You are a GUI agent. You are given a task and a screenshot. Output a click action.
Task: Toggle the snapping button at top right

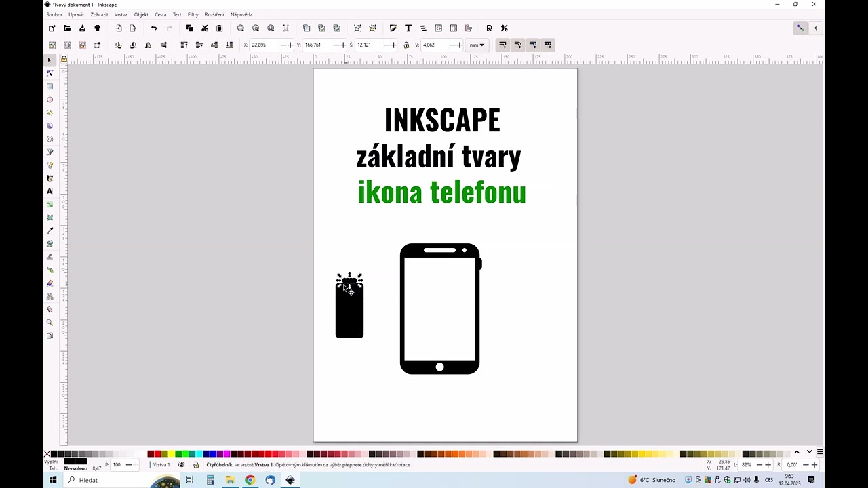800,28
